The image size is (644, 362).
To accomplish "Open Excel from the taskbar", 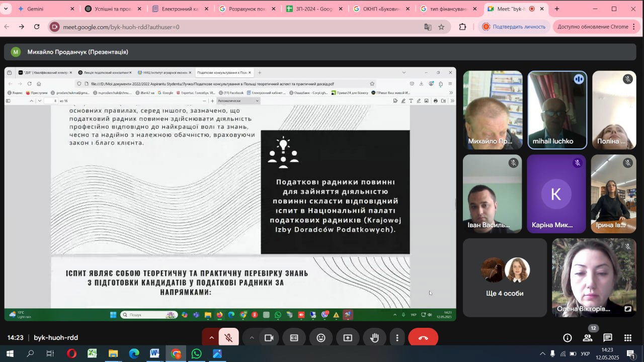I will point(92,353).
